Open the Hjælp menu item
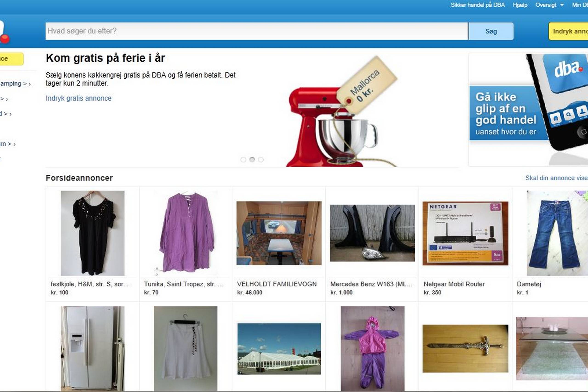The width and height of the screenshot is (588, 392). (520, 5)
